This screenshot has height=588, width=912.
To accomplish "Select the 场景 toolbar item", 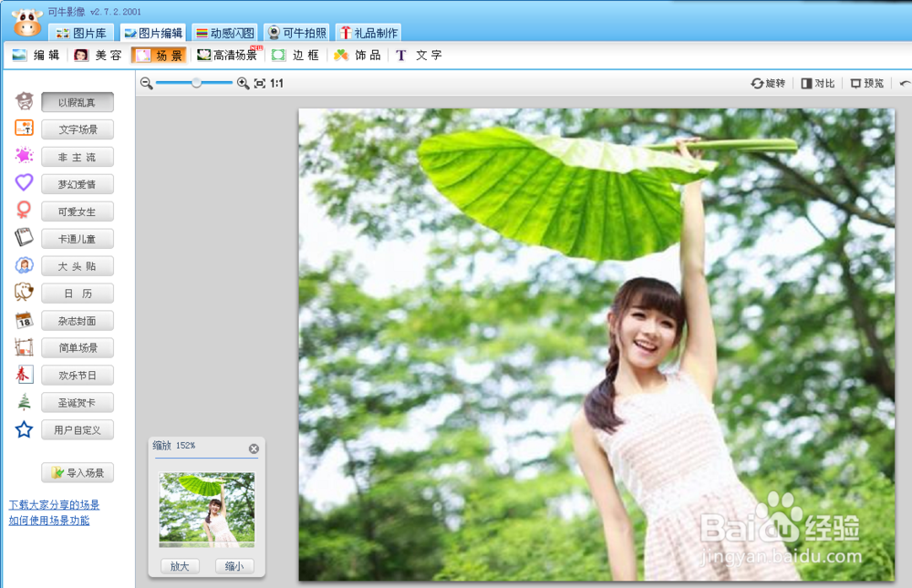I will pos(159,56).
